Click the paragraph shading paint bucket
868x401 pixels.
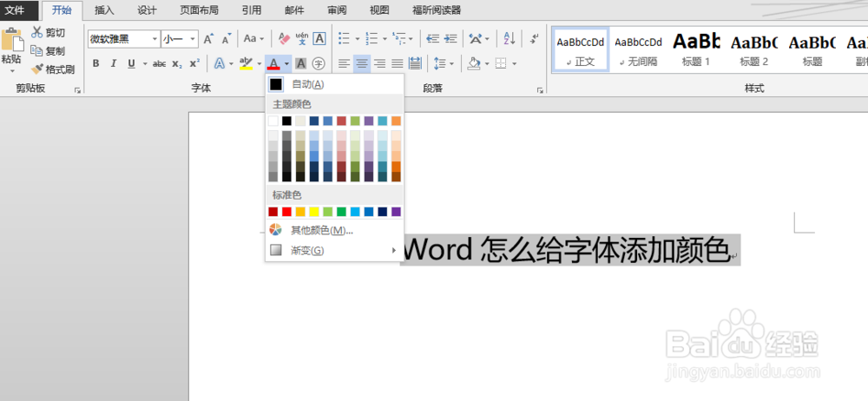click(474, 63)
